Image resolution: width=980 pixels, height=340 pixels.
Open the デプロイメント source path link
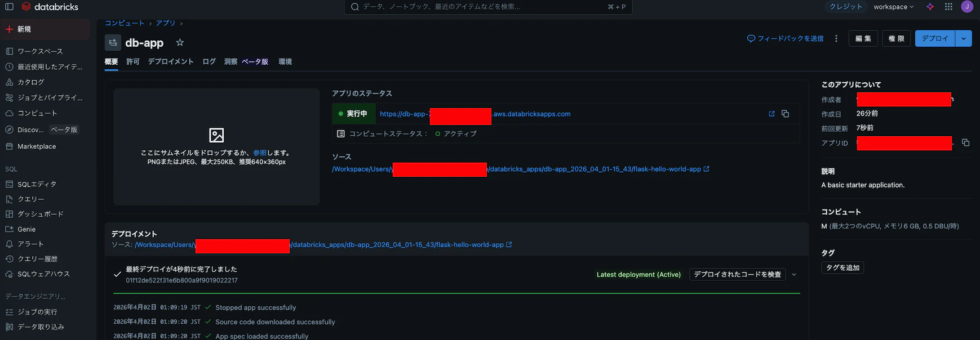(x=319, y=245)
